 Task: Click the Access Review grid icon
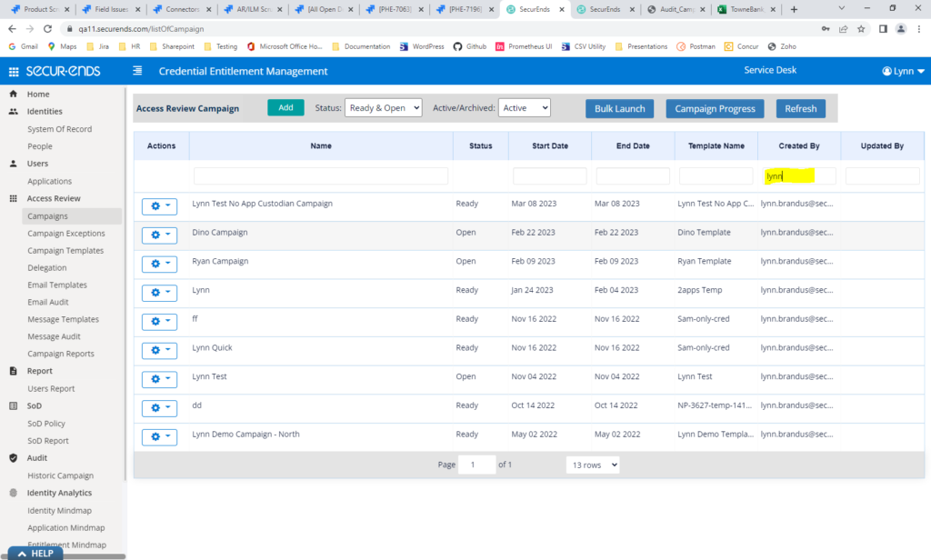click(x=13, y=198)
